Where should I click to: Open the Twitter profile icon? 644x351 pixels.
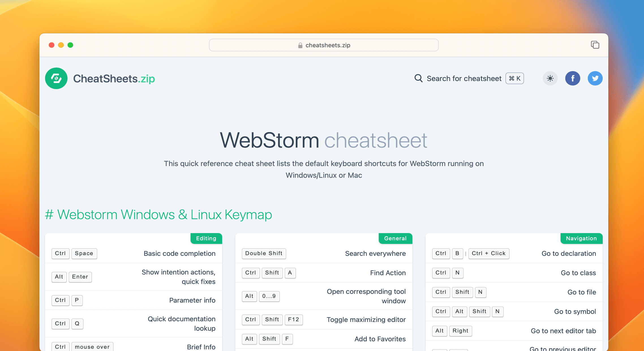[595, 78]
